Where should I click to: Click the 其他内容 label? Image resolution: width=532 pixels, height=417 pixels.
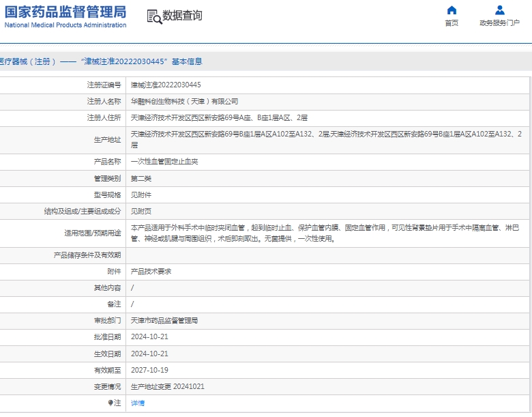[107, 288]
